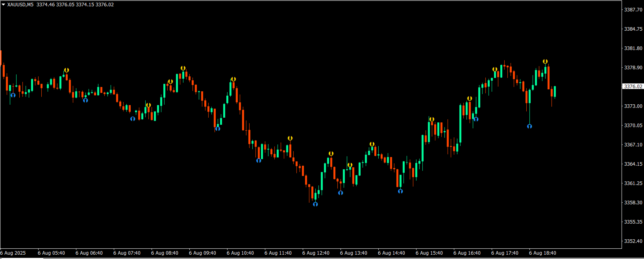Click the blue up-arrow just after 16:40
This screenshot has height=259, width=644.
point(476,119)
